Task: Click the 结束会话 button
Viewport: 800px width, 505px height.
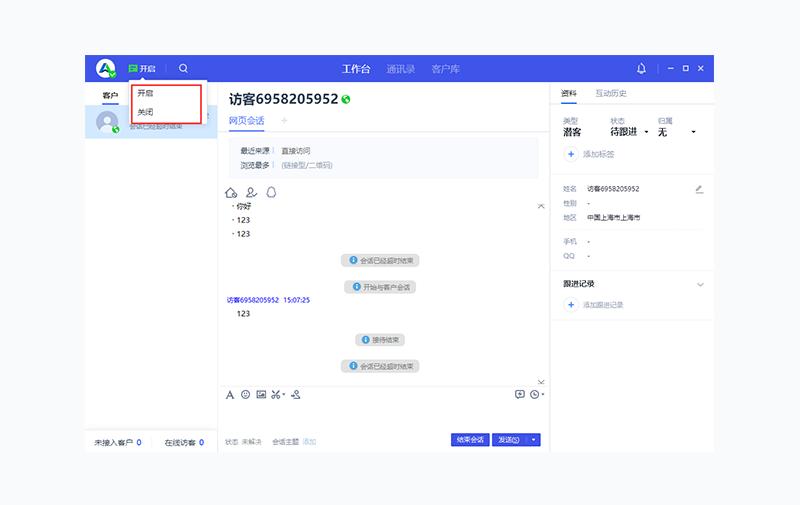Action: [x=470, y=440]
